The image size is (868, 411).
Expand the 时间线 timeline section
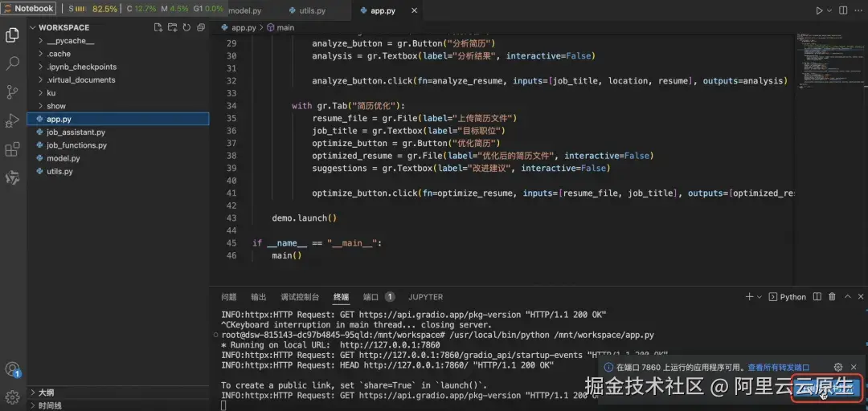click(x=118, y=405)
